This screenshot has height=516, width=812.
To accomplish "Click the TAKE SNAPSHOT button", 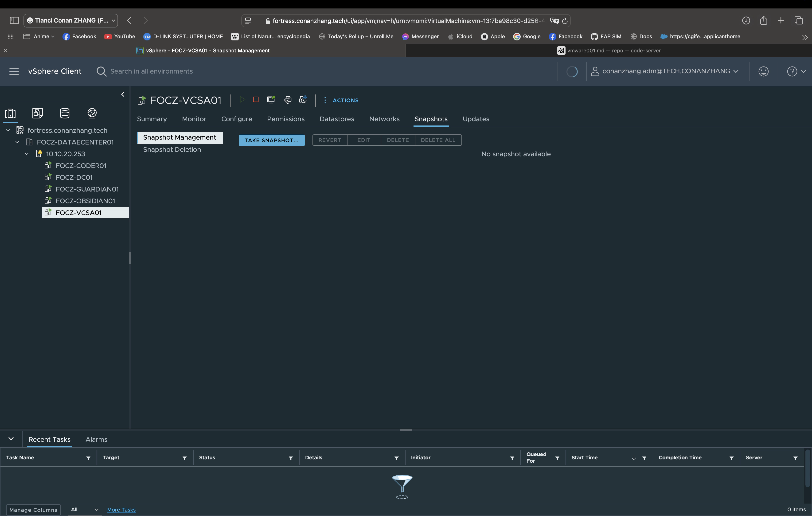I will click(271, 140).
